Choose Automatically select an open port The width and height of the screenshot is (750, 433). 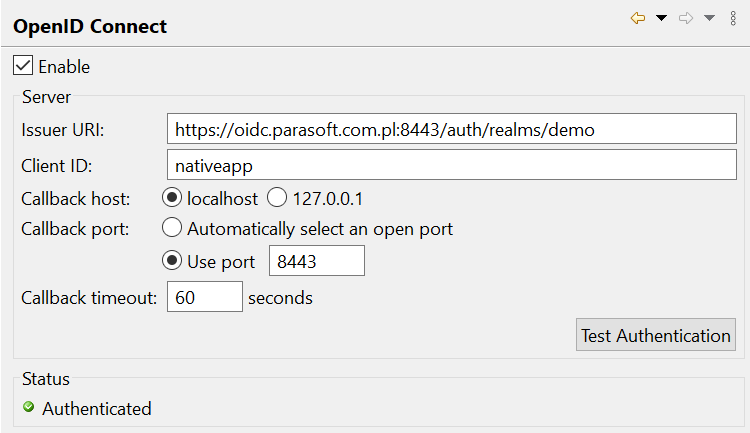(x=172, y=228)
